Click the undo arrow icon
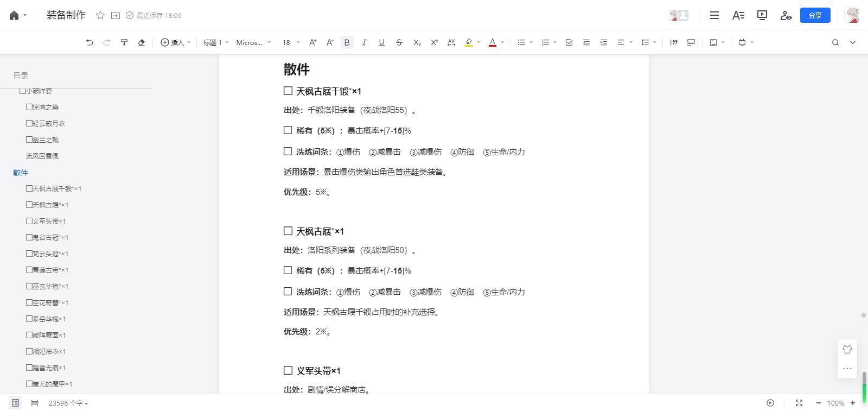868x411 pixels. coord(90,42)
